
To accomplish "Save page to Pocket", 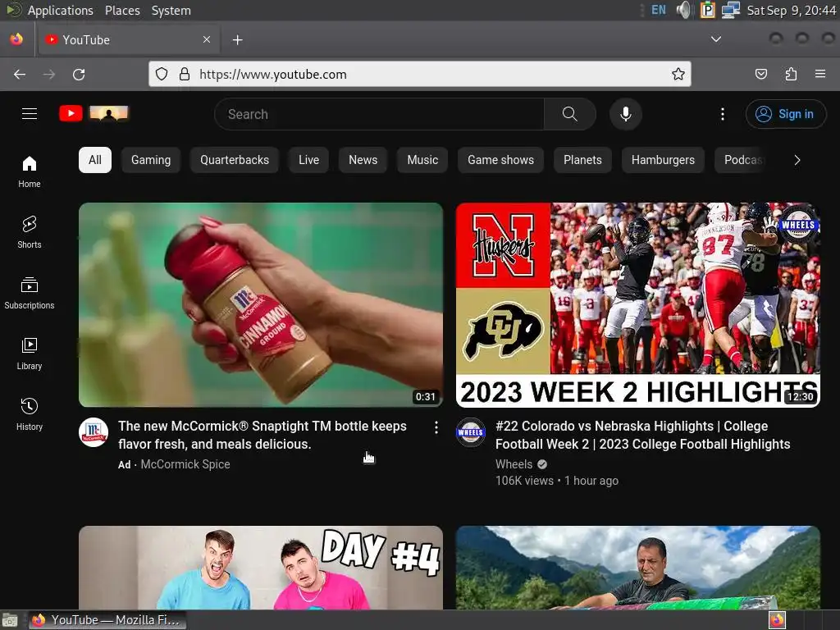I will point(760,75).
